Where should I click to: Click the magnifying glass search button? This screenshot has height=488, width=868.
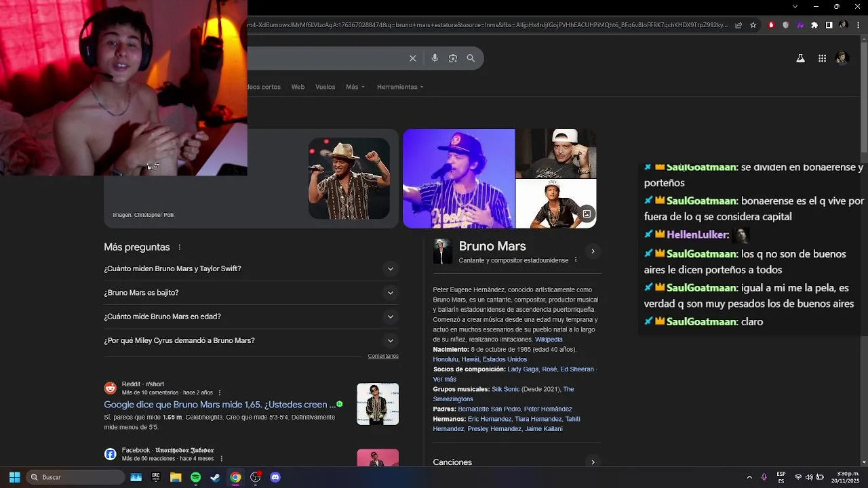[471, 58]
